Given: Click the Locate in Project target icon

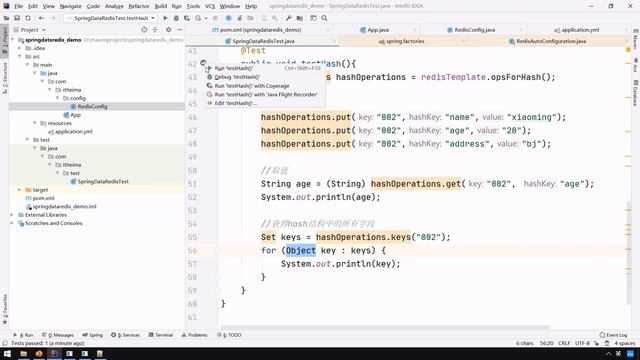Looking at the screenshot, I should (144, 30).
